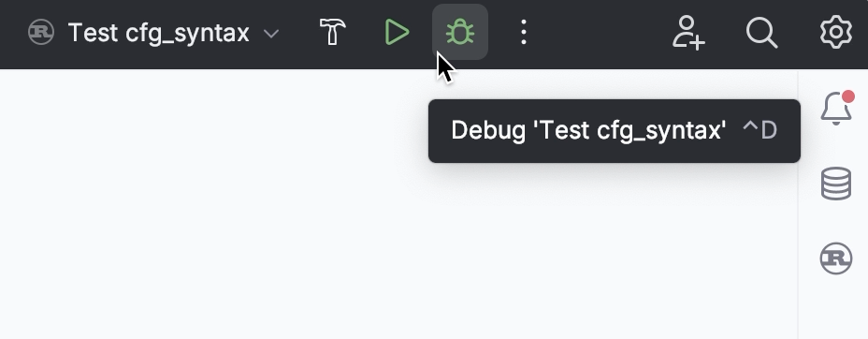Show the Notifications tool window via the bell icon
Screen dimensions: 868x339
pos(836,108)
